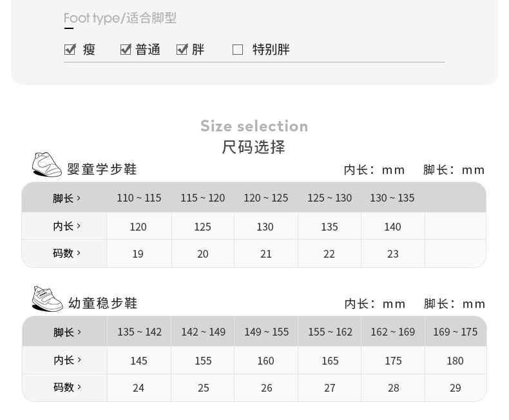Select the 幼童稳步鞋 heading
The width and height of the screenshot is (509, 420).
coord(102,303)
